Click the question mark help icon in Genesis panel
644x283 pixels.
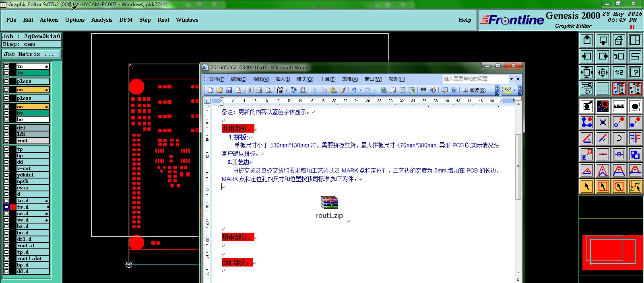tap(635, 72)
